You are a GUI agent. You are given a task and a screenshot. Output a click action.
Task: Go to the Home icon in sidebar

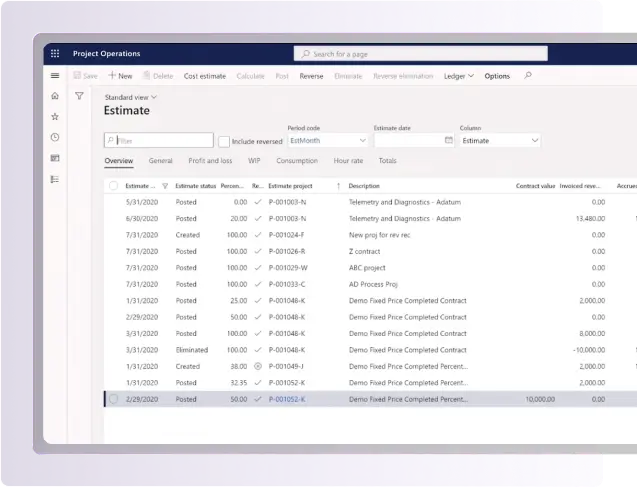point(55,96)
